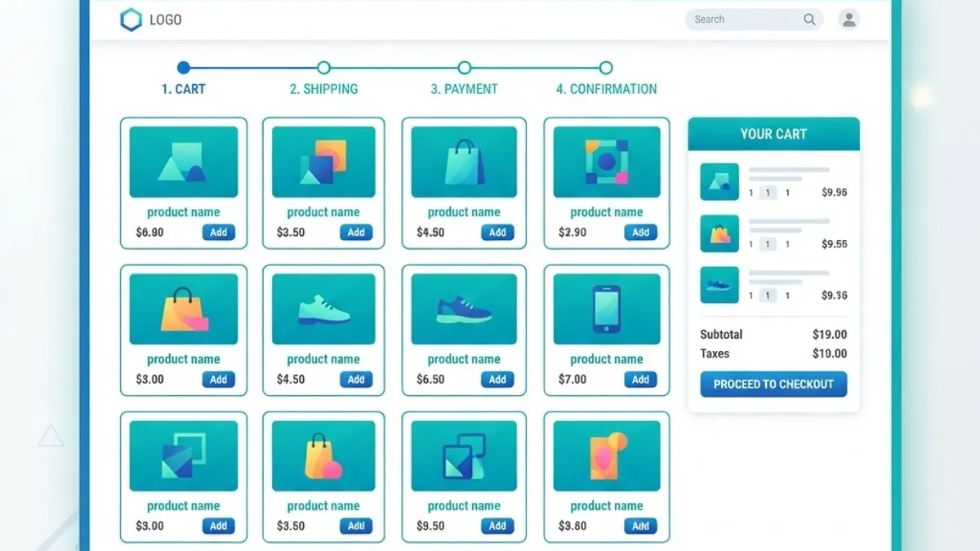Open the teal sneaker product image
The width and height of the screenshot is (980, 551).
click(323, 309)
